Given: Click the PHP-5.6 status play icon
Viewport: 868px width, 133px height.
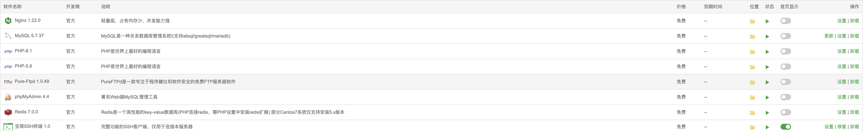Looking at the screenshot, I should coord(767,67).
